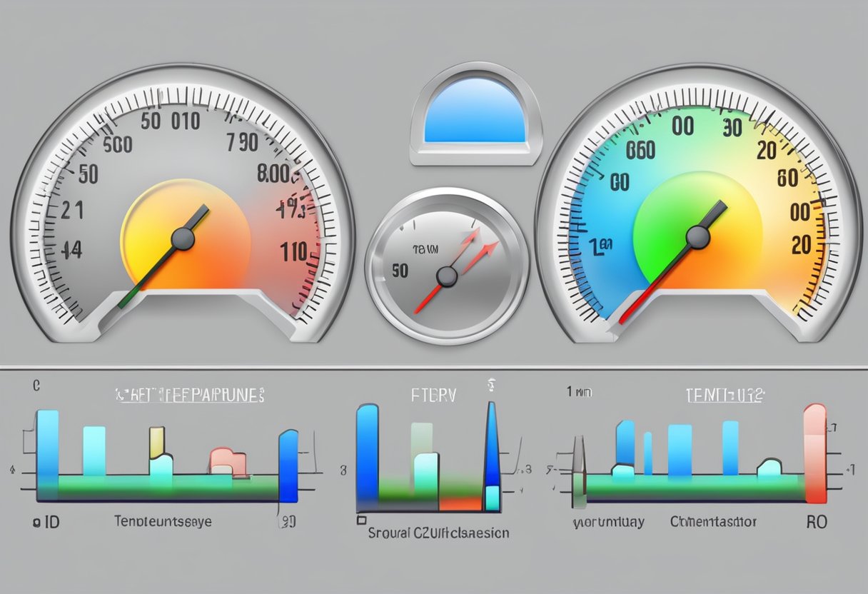868x594 pixels.
Task: Select the small center dial's hub
Action: 447,277
